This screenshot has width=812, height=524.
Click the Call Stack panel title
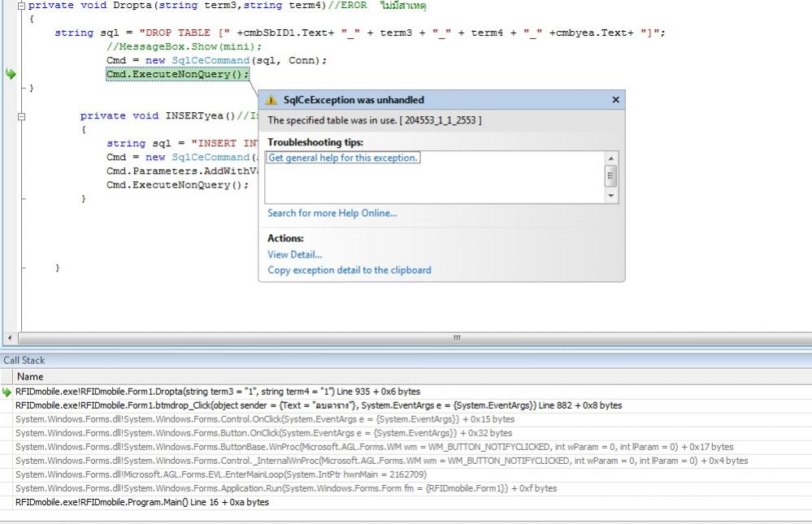pos(24,361)
